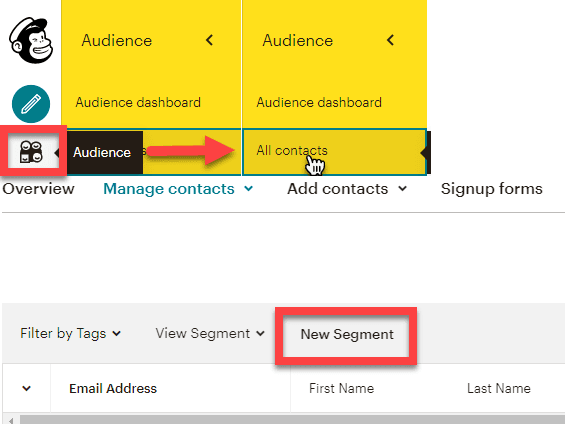Image resolution: width=565 pixels, height=424 pixels.
Task: Click the Mailchimp monkey logo
Action: tap(31, 40)
